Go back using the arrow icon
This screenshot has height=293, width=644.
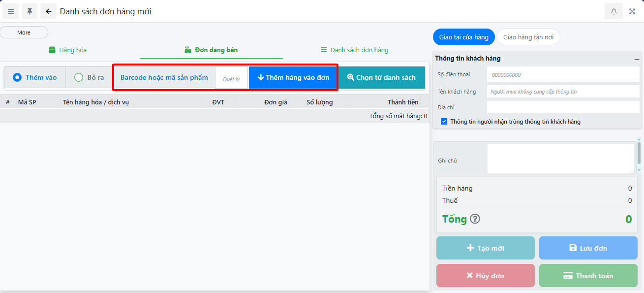48,11
